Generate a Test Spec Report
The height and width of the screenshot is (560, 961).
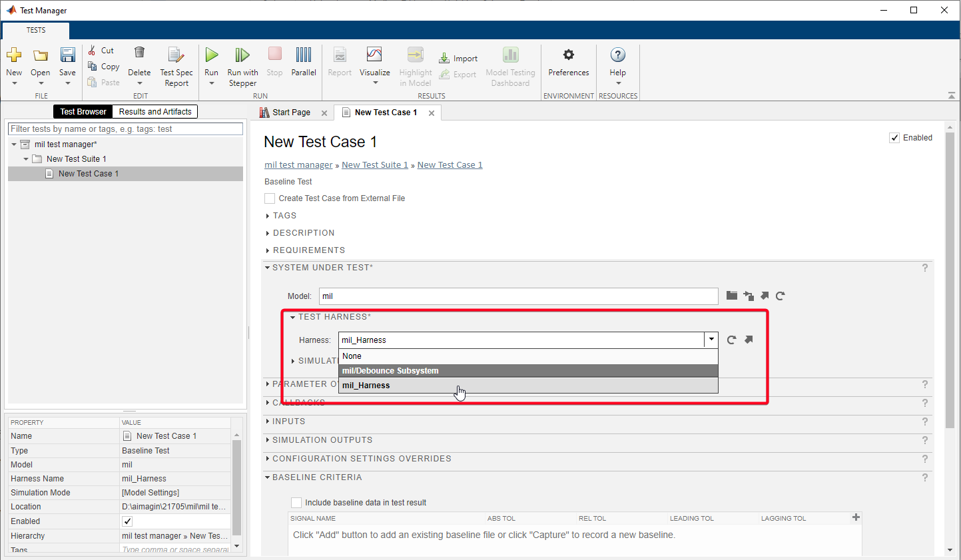(176, 67)
